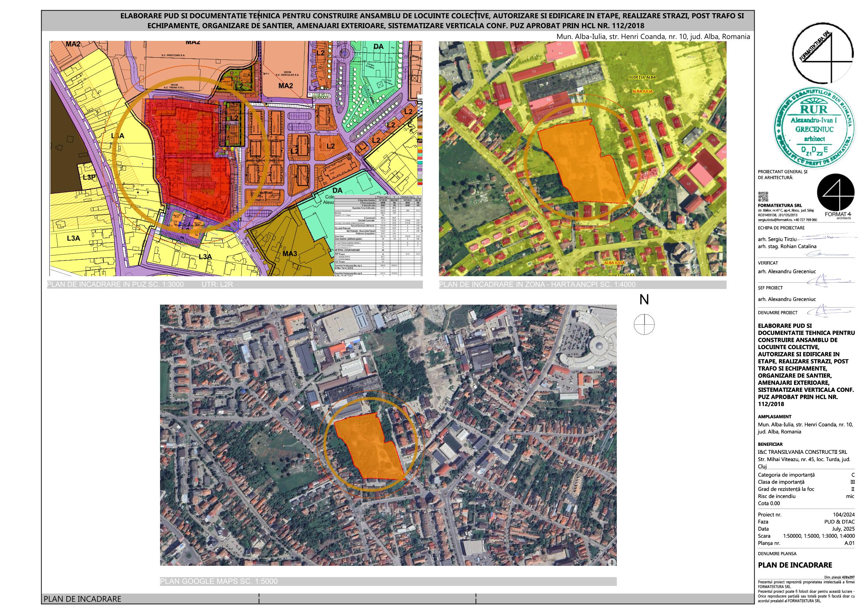Select the 'Categoria de importanță' row
Viewport: 868px width, 614px height.
pyautogui.click(x=806, y=475)
